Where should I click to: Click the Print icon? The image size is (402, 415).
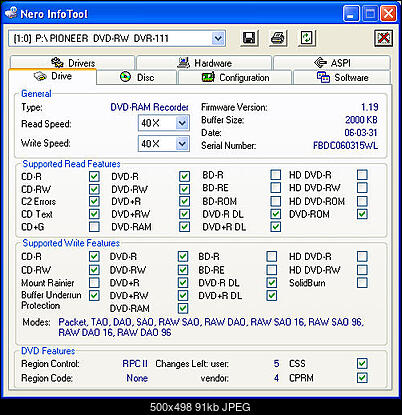278,38
